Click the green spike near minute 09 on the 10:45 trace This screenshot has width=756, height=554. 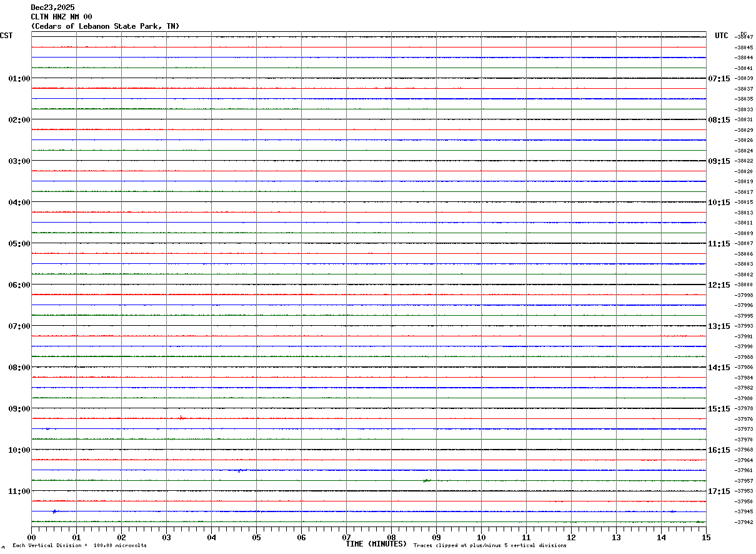(x=425, y=480)
